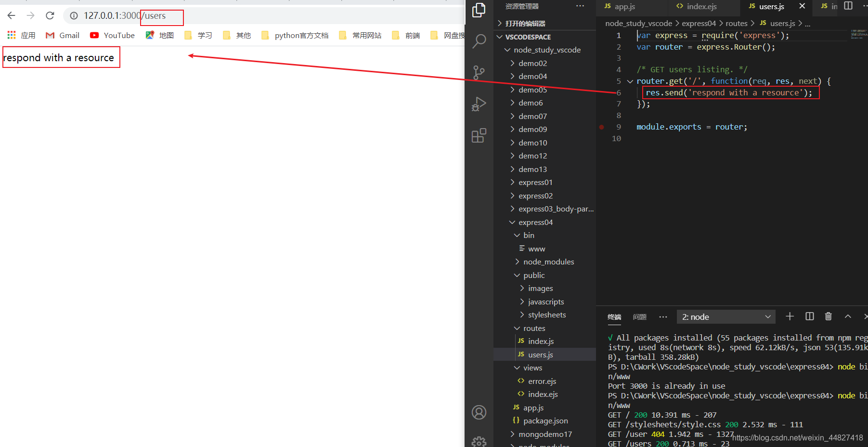Expand the stylesheets folder
Image resolution: width=868 pixels, height=447 pixels.
point(544,315)
